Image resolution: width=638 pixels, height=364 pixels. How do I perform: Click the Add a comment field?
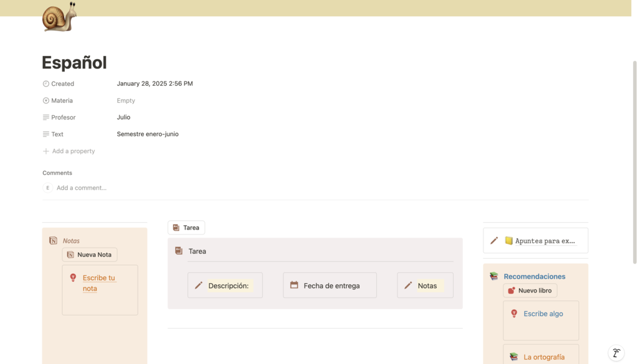coord(82,188)
